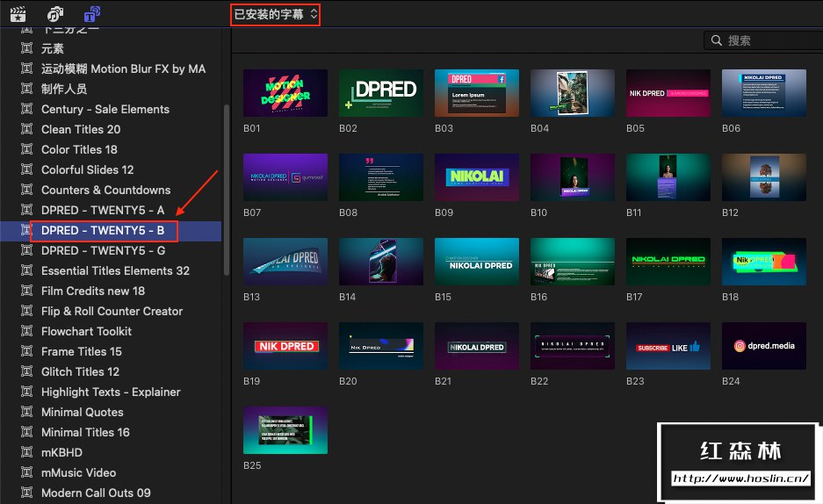This screenshot has width=823, height=504.
Task: Select the B22 title thumbnail
Action: click(x=573, y=346)
